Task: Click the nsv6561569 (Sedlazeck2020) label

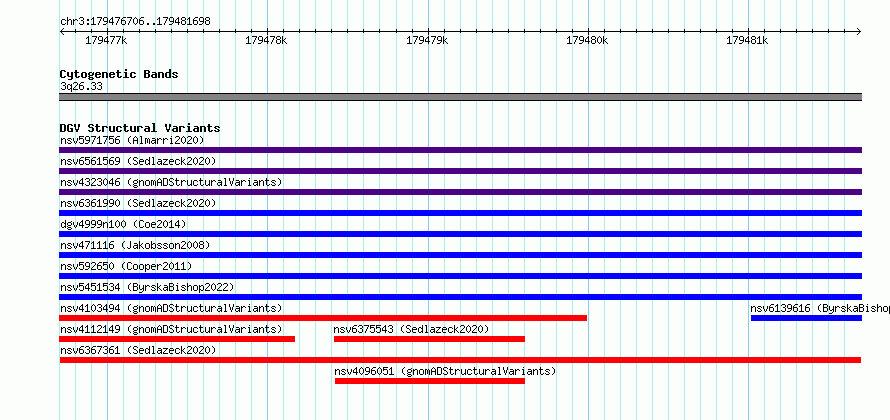Action: [138, 161]
